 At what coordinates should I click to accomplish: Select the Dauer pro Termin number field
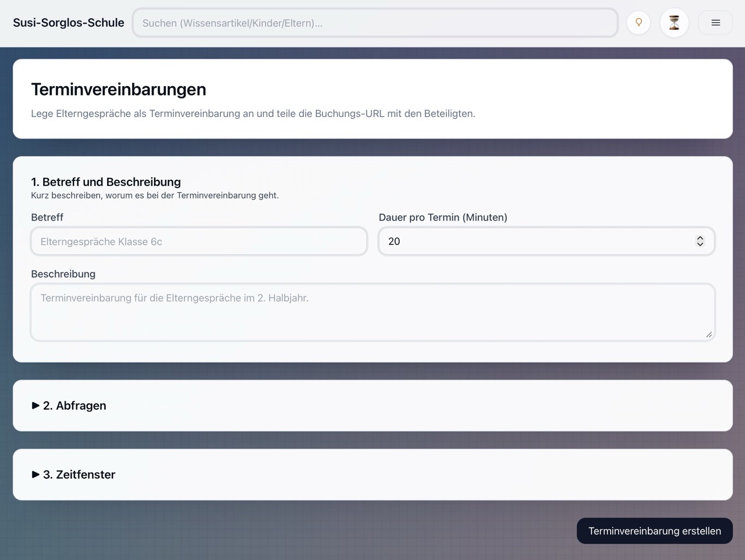pyautogui.click(x=535, y=242)
